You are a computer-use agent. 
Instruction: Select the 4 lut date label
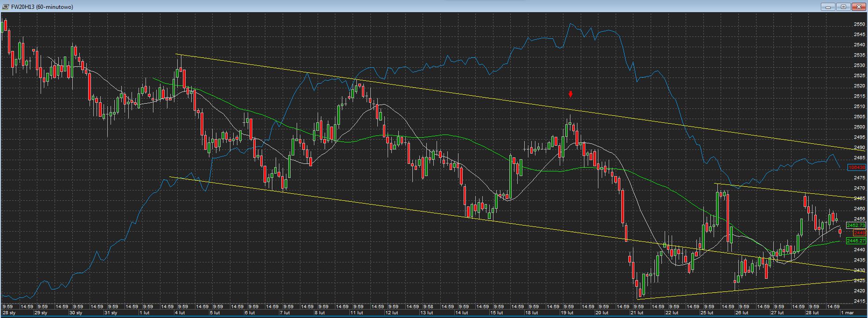[x=180, y=313]
